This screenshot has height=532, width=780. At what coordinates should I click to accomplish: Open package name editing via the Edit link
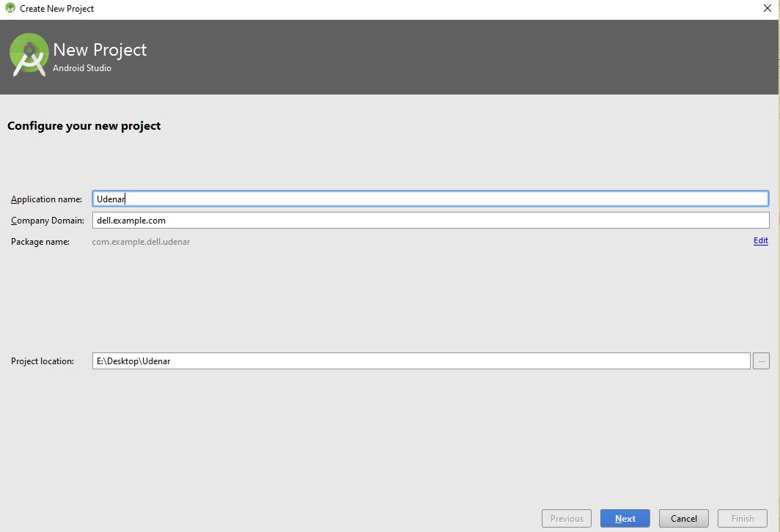click(760, 240)
